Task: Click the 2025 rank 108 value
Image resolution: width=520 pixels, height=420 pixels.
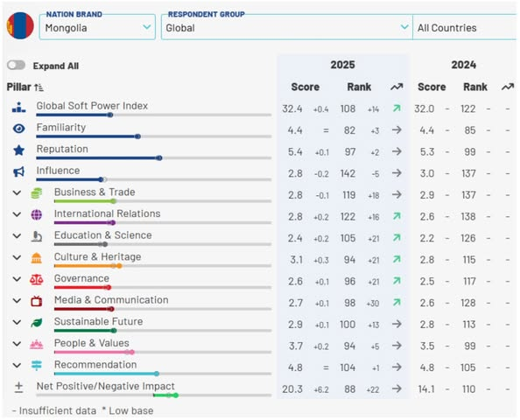Action: (x=348, y=108)
